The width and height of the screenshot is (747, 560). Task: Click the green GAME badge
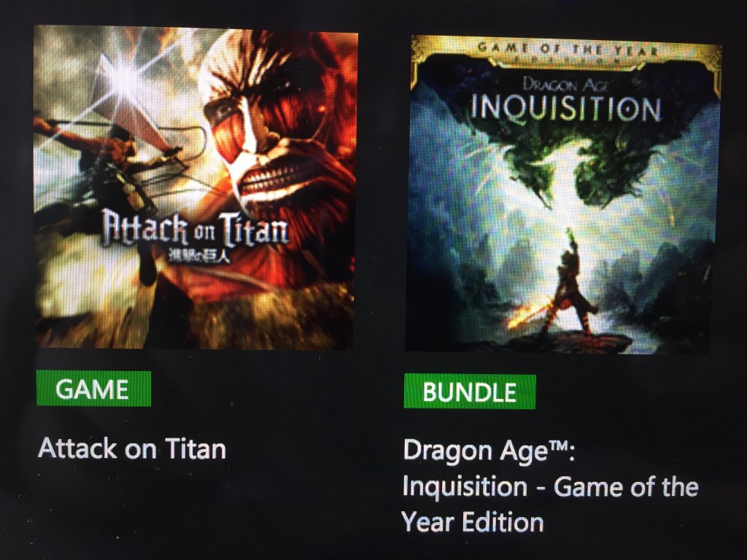94,389
